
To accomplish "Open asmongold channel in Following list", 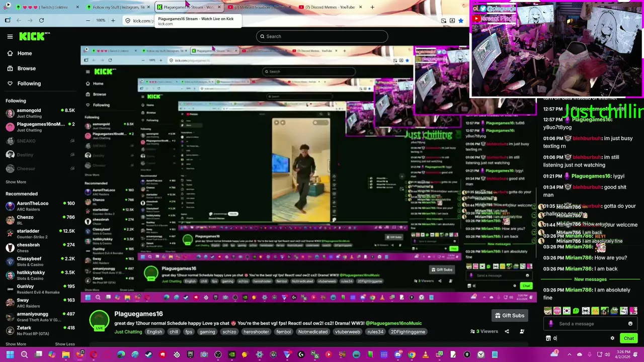I will [40, 113].
